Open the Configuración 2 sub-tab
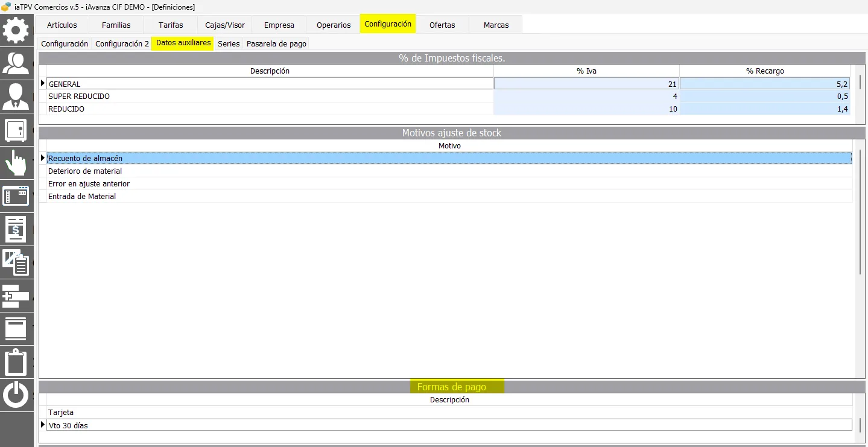Viewport: 868px width, 447px height. coord(122,44)
